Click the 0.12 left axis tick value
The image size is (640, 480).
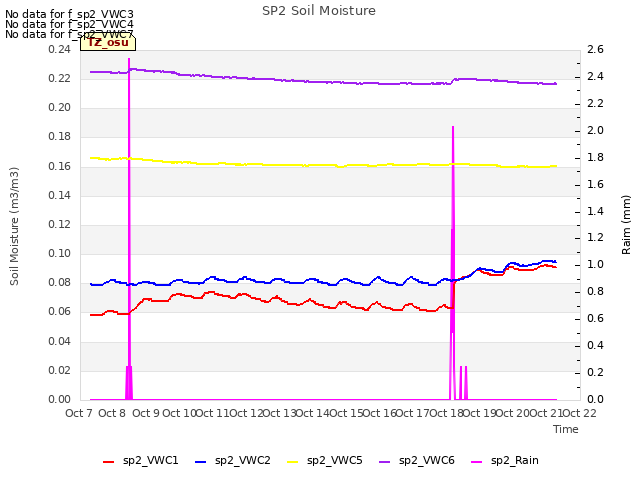[x=60, y=224]
